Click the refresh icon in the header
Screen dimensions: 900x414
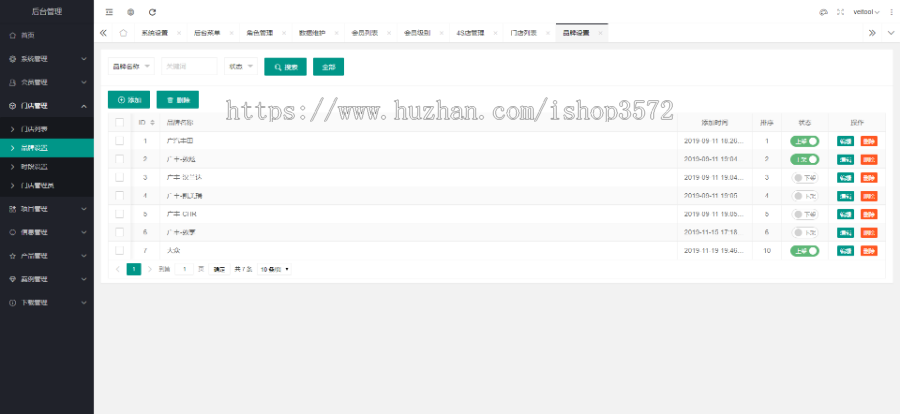point(152,12)
